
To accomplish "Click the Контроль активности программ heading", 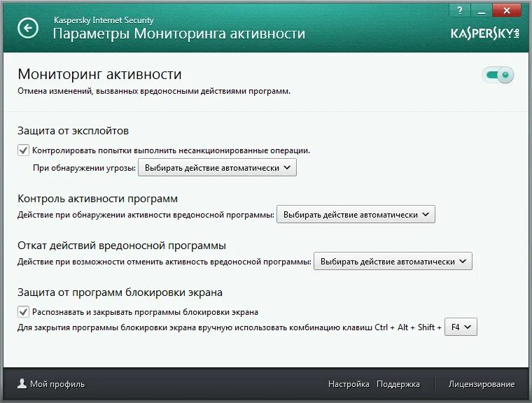I will tap(97, 199).
